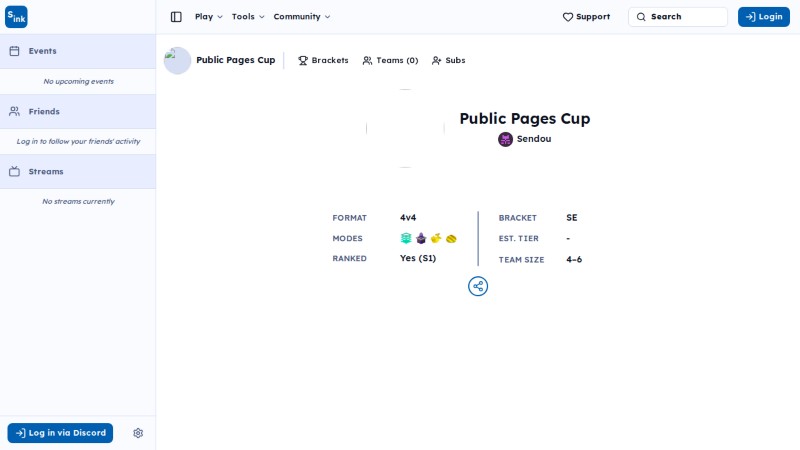The height and width of the screenshot is (450, 800).
Task: Click the tournament avatar thumbnail in header
Action: (x=177, y=60)
